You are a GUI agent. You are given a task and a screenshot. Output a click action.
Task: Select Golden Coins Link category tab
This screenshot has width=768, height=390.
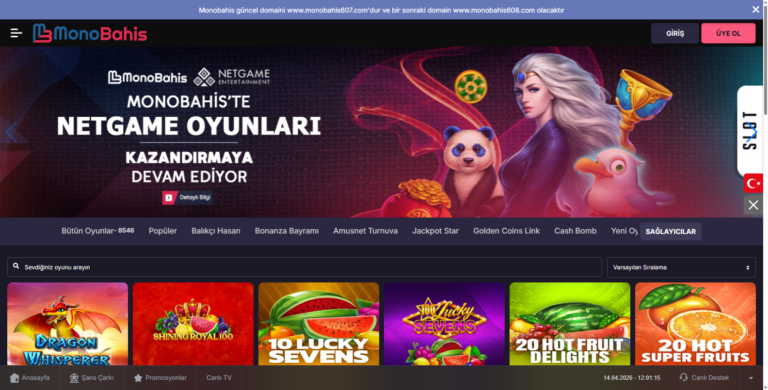pos(506,231)
